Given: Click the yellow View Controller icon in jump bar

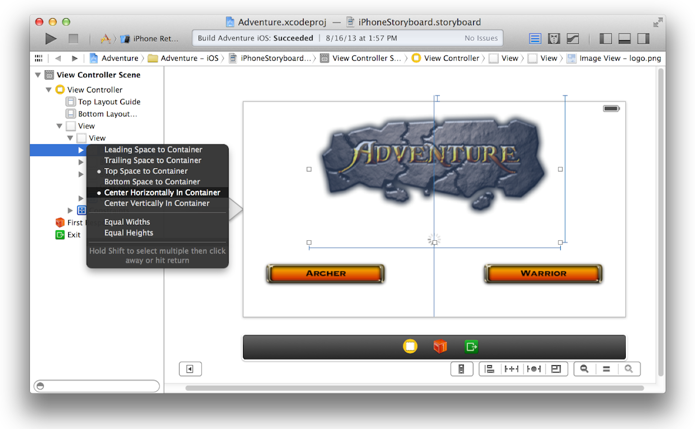Looking at the screenshot, I should pyautogui.click(x=416, y=58).
